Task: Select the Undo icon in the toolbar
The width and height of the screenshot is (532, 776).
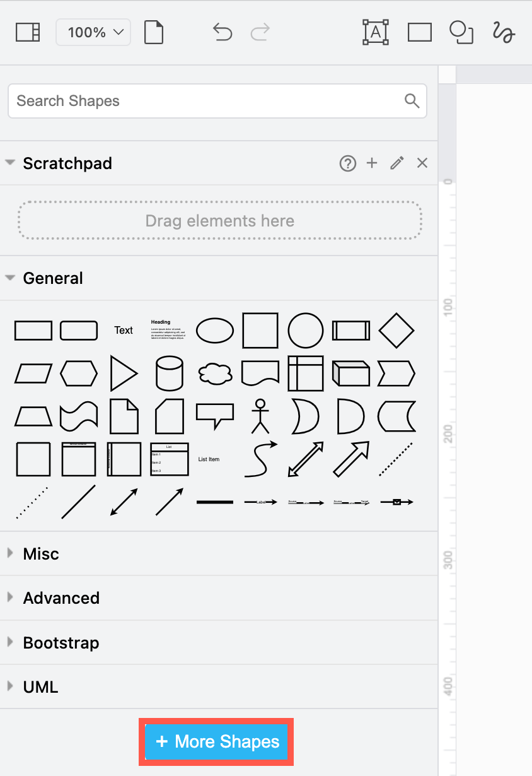Action: coord(221,32)
